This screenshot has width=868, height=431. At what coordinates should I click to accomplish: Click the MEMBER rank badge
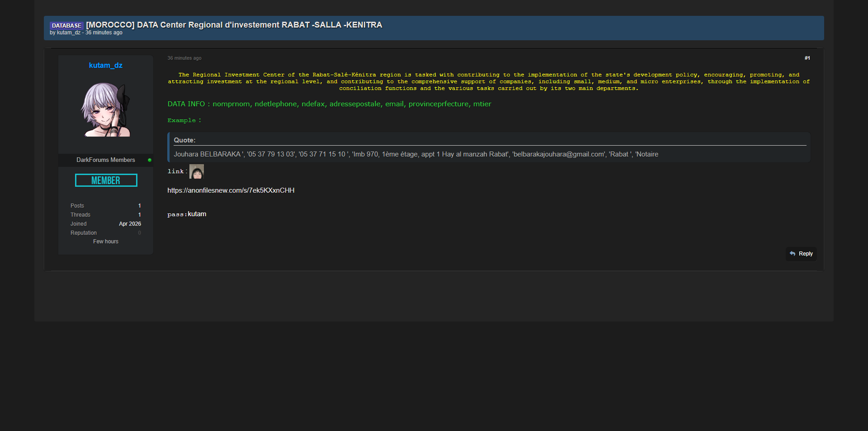(106, 180)
